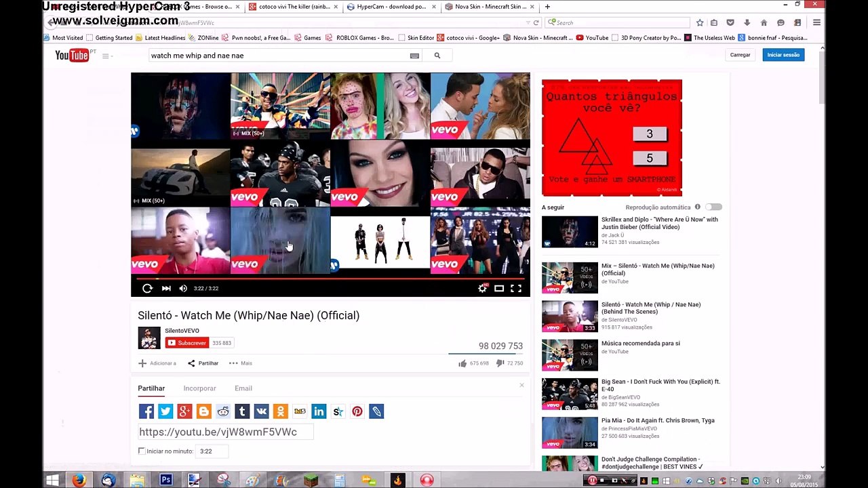Viewport: 868px width, 488px height.
Task: Share the video on LinkedIn
Action: [319, 411]
